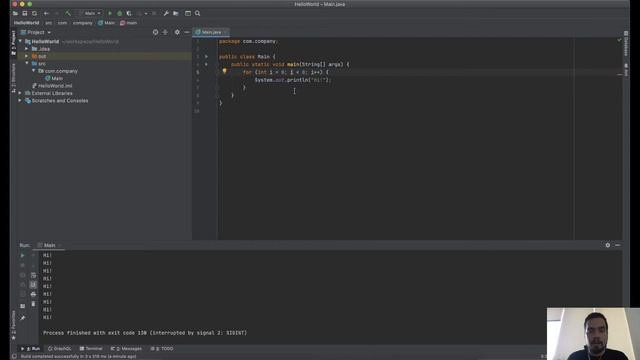This screenshot has height=360, width=640.
Task: Start debugging with the green bug icon
Action: [120, 13]
